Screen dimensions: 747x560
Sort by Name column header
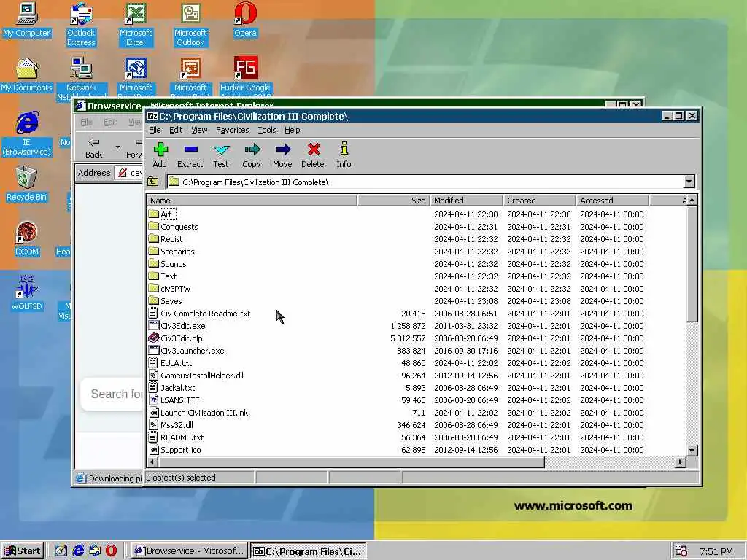tap(252, 201)
